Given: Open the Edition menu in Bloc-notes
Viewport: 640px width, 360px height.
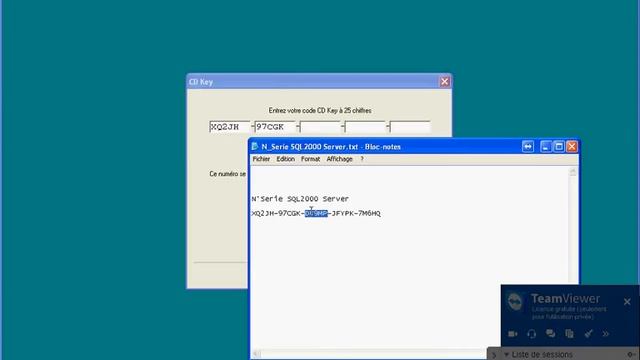Looking at the screenshot, I should pos(285,159).
